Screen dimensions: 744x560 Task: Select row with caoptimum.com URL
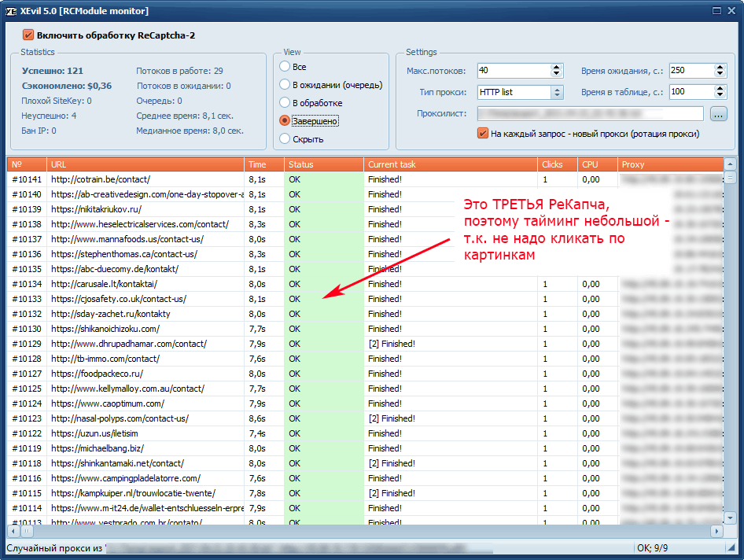point(366,403)
